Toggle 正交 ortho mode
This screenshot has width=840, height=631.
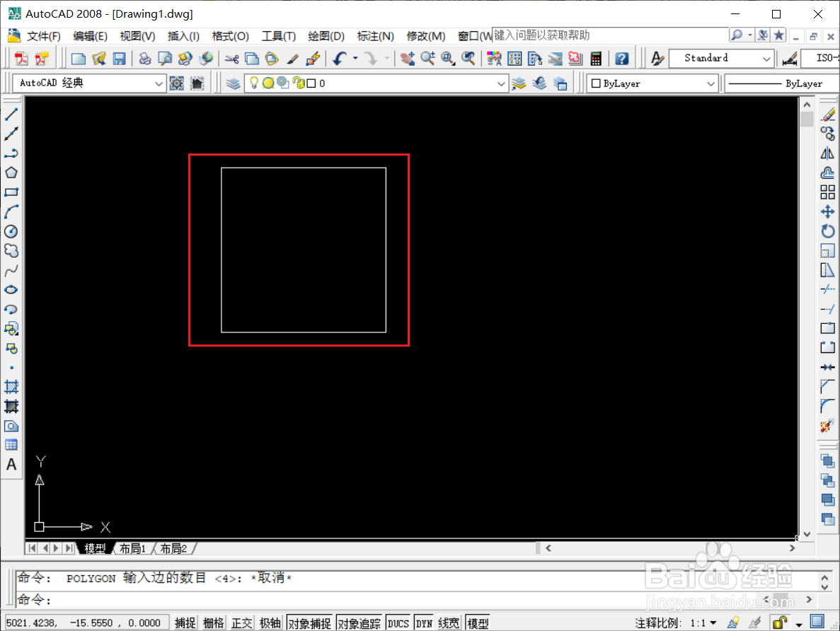pyautogui.click(x=241, y=623)
